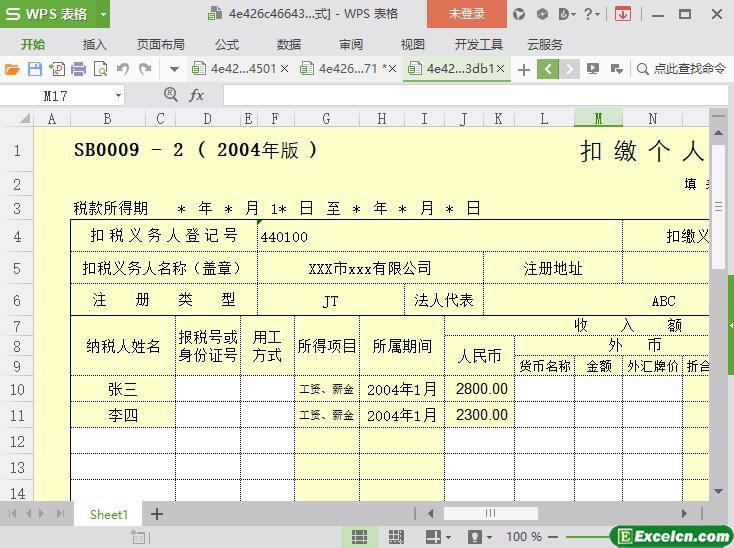The width and height of the screenshot is (734, 548).
Task: Click the 2300.00 amount cell
Action: [479, 415]
